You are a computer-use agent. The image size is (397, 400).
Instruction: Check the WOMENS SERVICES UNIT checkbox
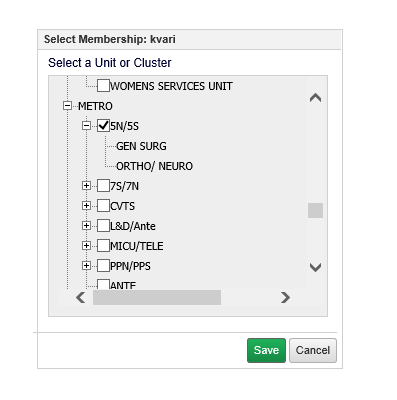coord(103,86)
